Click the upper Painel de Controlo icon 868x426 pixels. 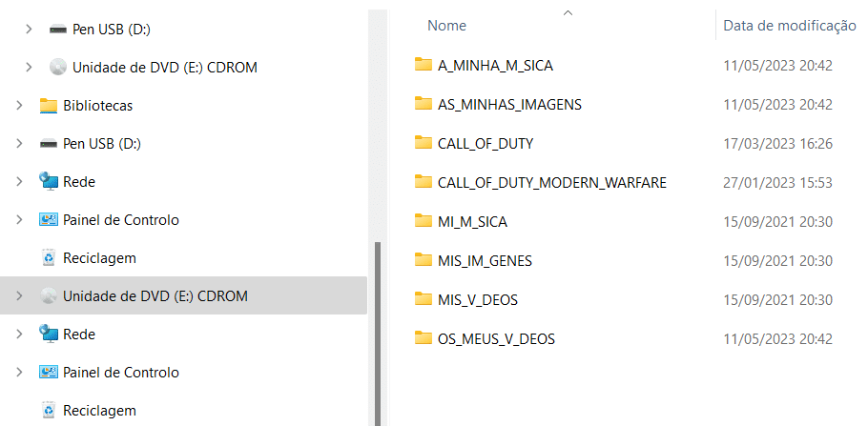point(49,219)
